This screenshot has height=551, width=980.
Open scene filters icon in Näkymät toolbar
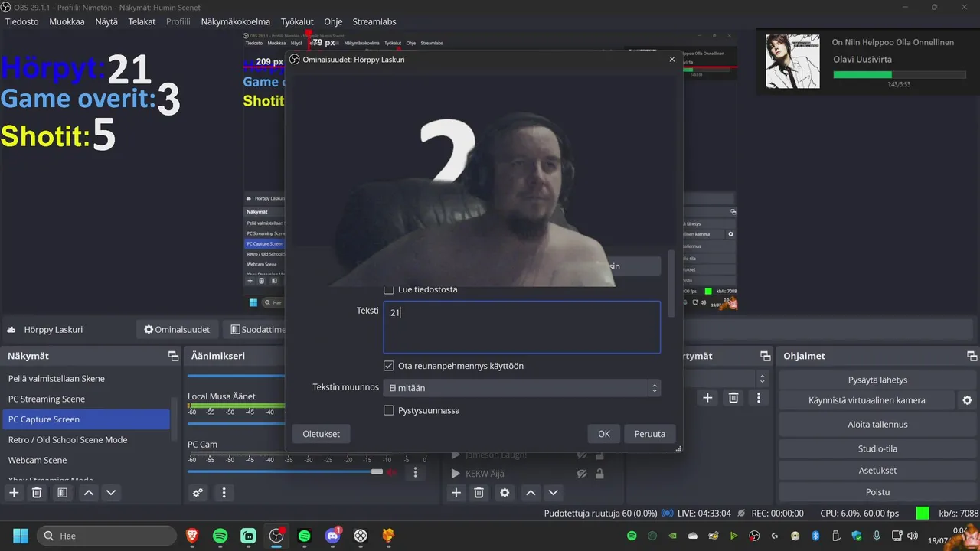click(63, 493)
